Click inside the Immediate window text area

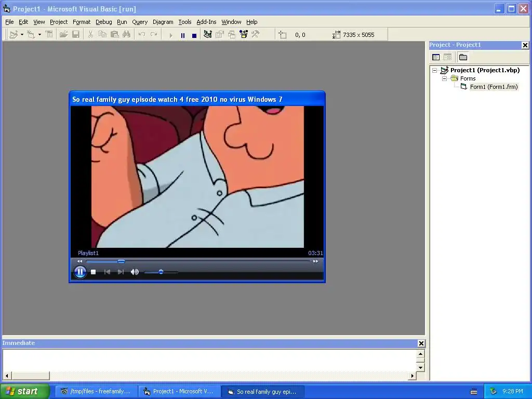point(209,361)
